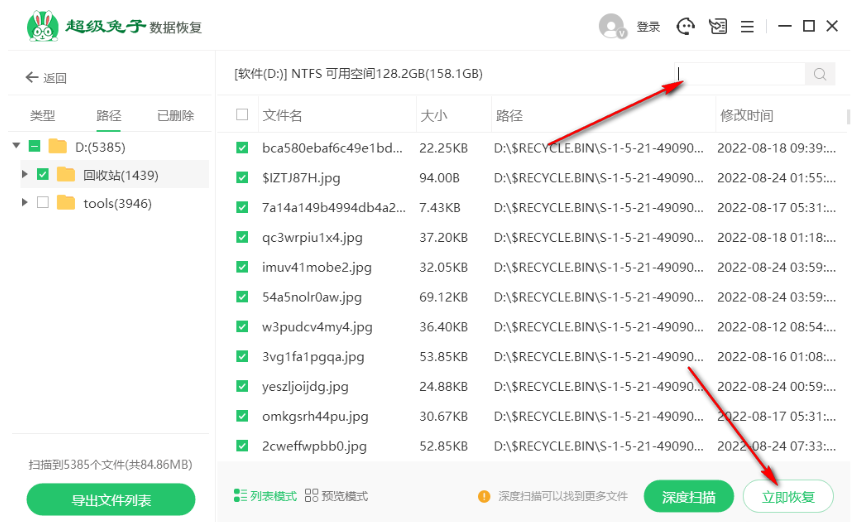Expand the tools(3946) tree node
855x522 pixels.
click(25, 203)
